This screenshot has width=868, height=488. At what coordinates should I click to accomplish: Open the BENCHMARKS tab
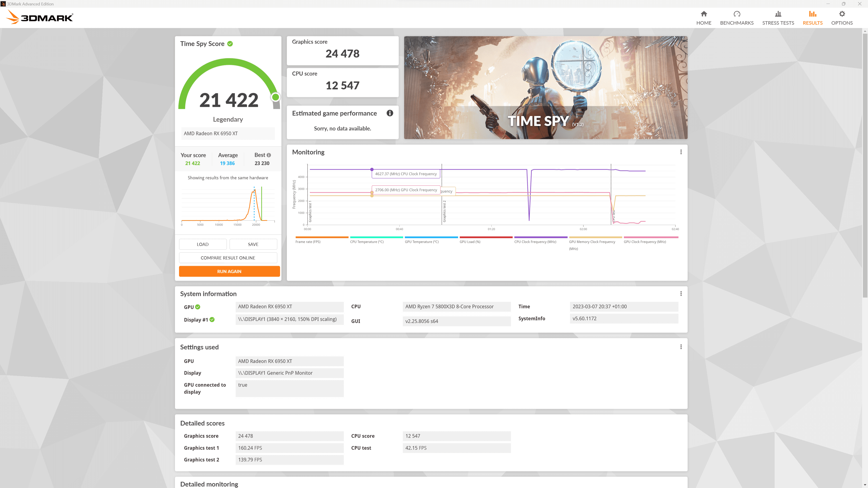click(737, 18)
